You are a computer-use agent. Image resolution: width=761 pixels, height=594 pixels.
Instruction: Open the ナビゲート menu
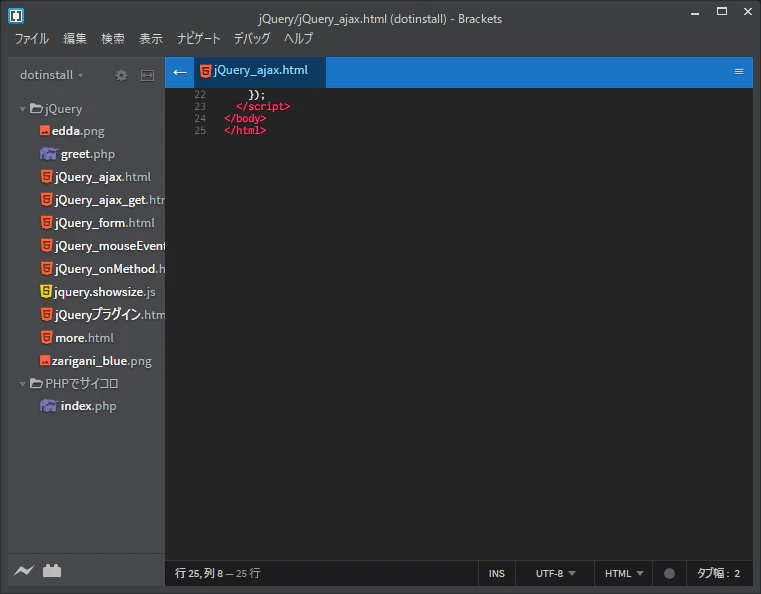199,39
